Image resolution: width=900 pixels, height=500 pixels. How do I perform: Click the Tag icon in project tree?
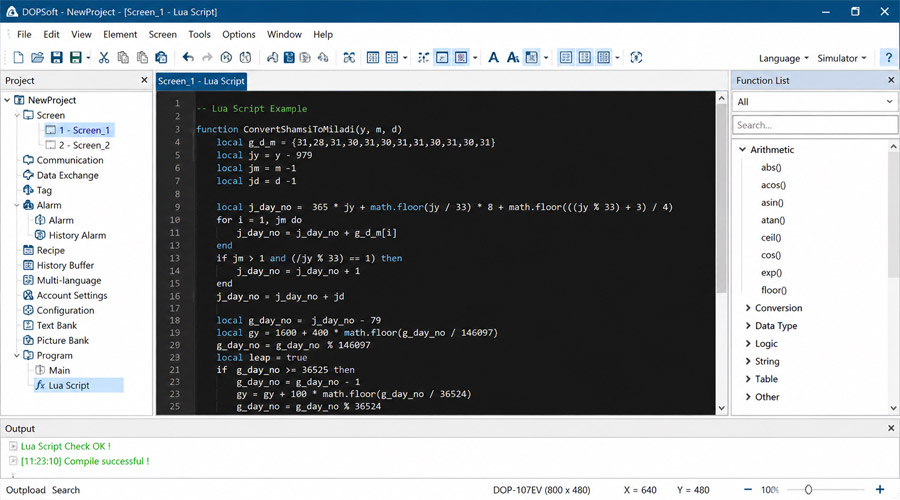pyautogui.click(x=28, y=190)
